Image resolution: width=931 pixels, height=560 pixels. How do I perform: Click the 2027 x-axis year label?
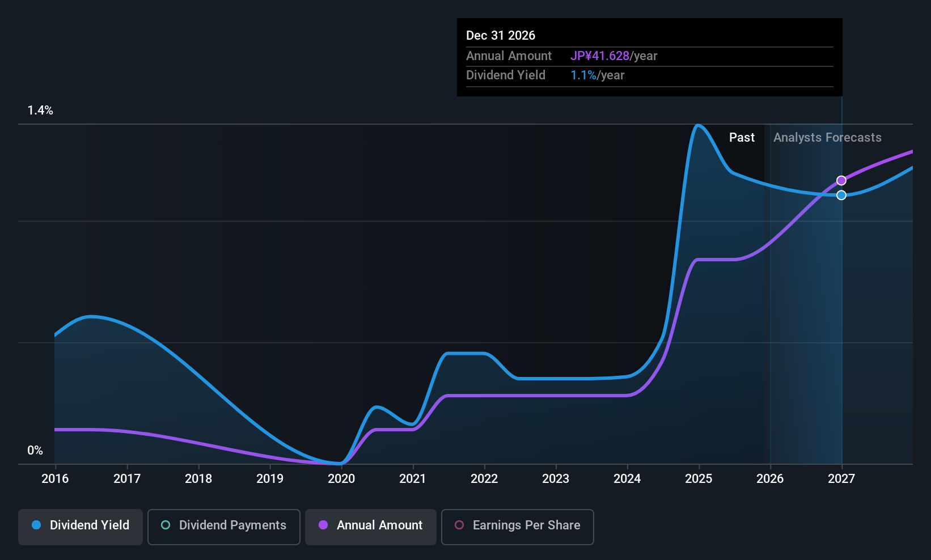841,478
